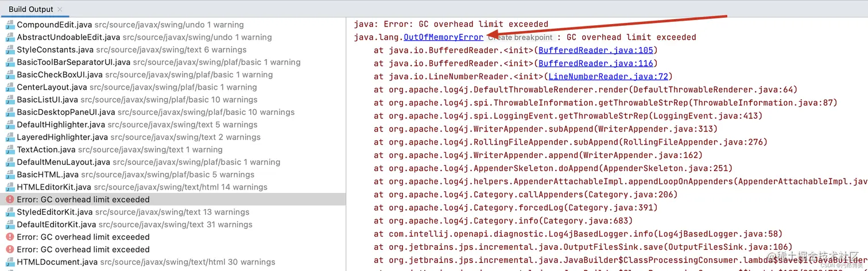The height and width of the screenshot is (271, 868).
Task: Select DefaultEditorKit.java 31 warnings row
Action: [x=173, y=224]
